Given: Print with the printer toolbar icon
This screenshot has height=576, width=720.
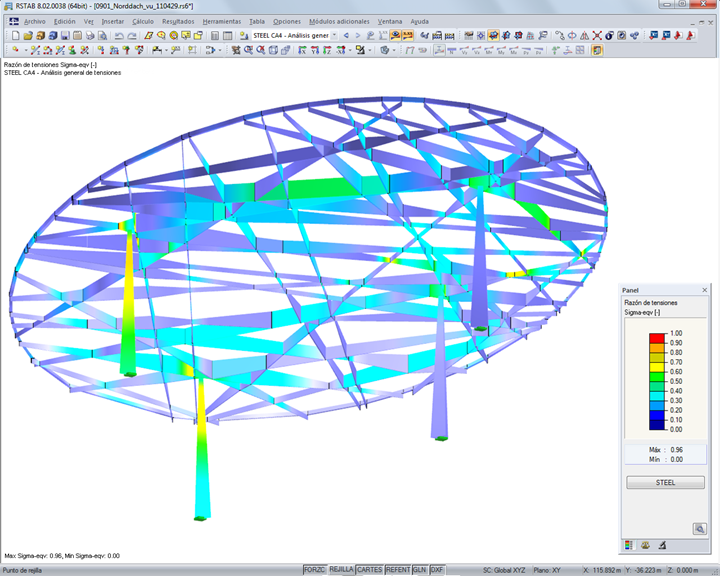Looking at the screenshot, I should point(90,35).
